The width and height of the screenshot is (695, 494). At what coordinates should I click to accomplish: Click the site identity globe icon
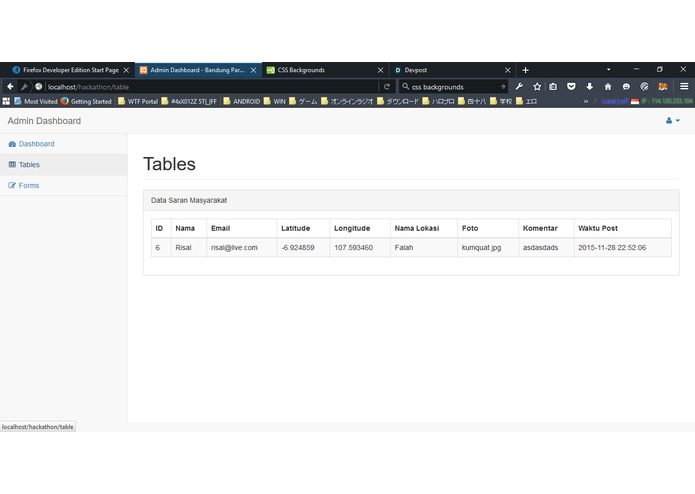(x=39, y=87)
